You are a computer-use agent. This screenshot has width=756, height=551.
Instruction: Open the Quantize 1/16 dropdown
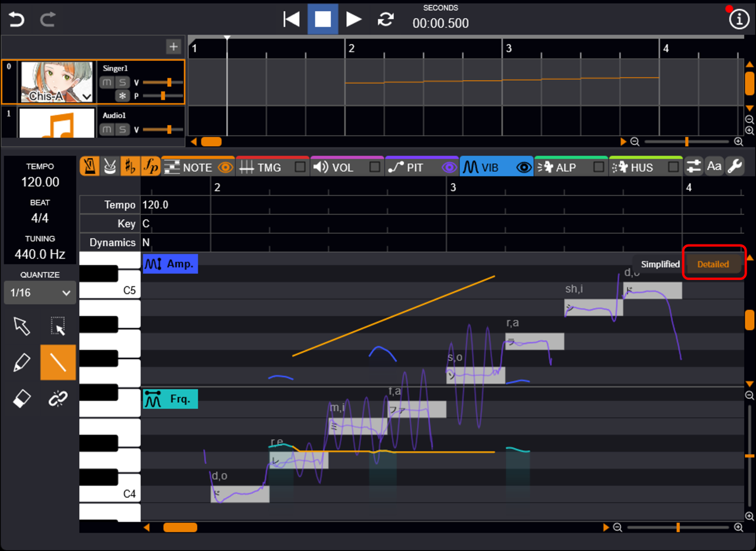[40, 292]
